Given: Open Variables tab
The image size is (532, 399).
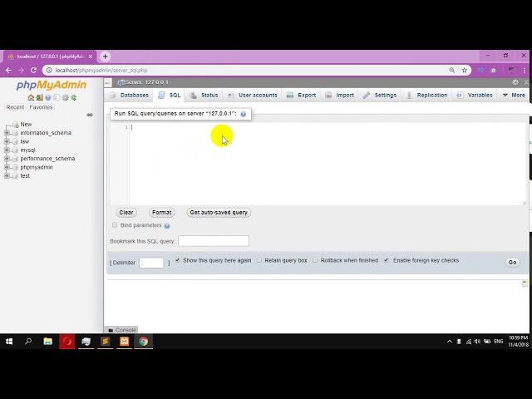Looking at the screenshot, I should (x=475, y=96).
